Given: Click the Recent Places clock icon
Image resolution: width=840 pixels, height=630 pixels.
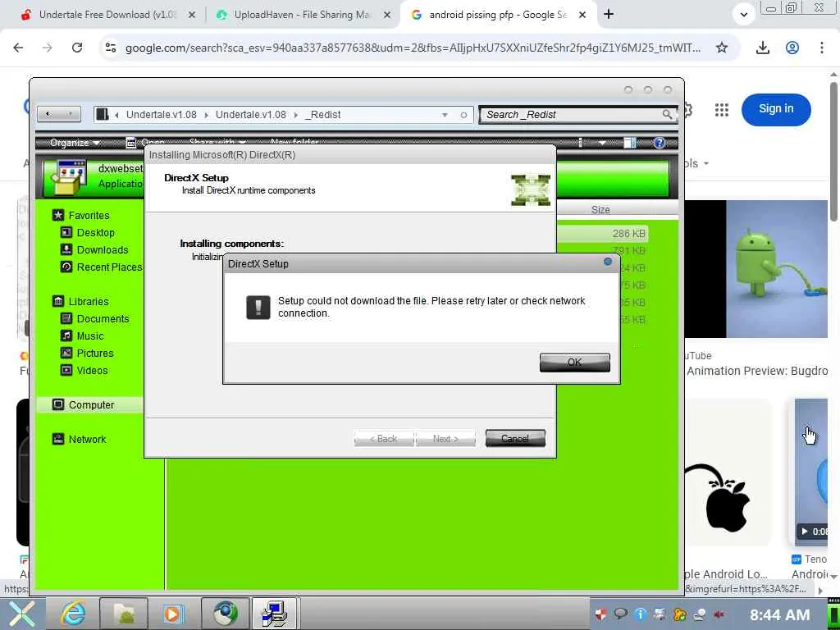Looking at the screenshot, I should [66, 267].
